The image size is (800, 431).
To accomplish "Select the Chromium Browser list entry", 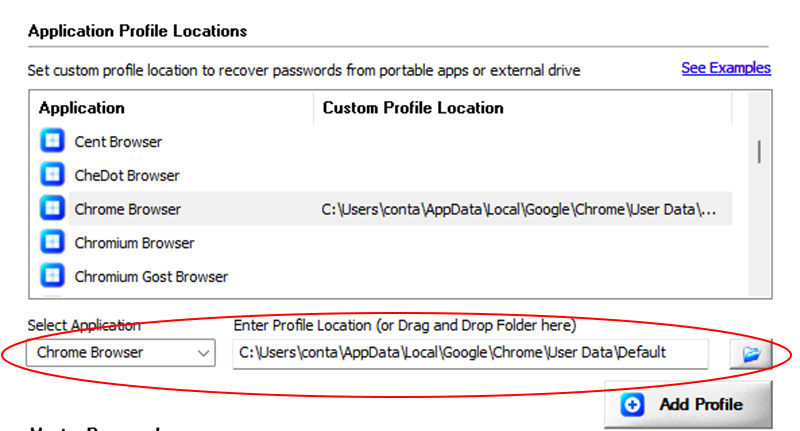I will tap(134, 243).
